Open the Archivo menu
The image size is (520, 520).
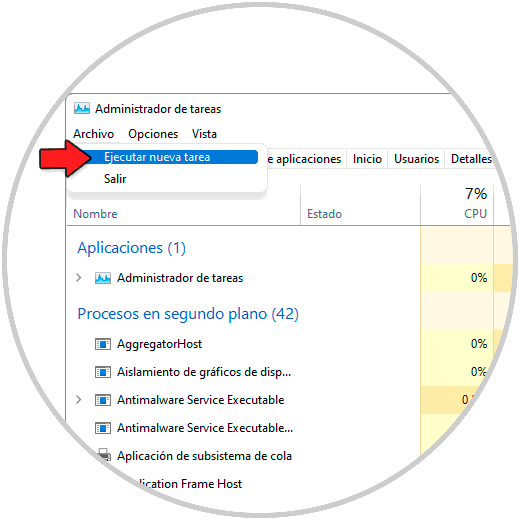coord(94,134)
